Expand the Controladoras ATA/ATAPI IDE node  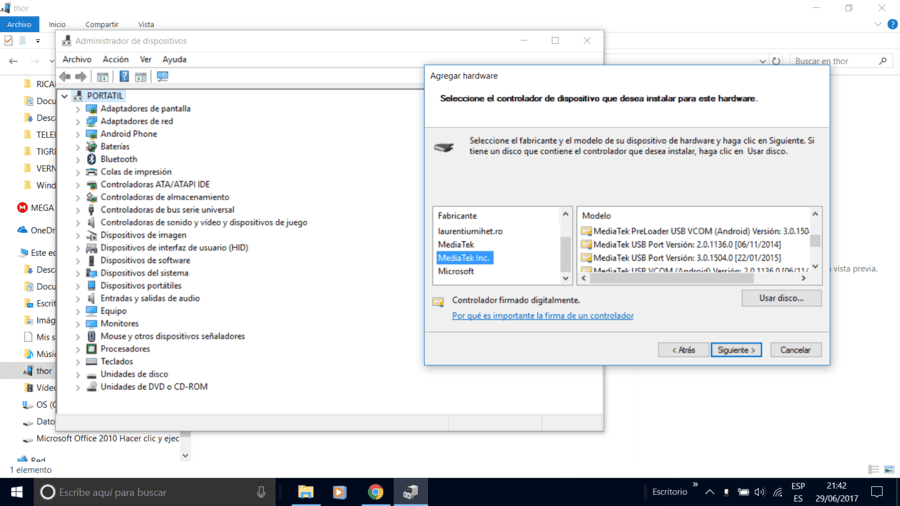[78, 185]
